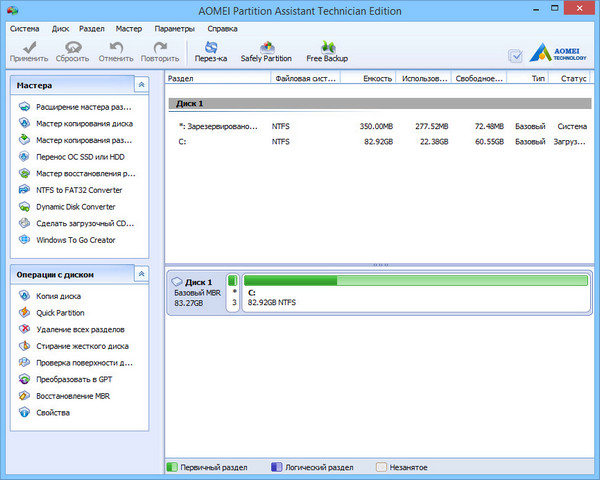Screen dimensions: 600x480
Task: Open the Система menu
Action: [x=25, y=29]
